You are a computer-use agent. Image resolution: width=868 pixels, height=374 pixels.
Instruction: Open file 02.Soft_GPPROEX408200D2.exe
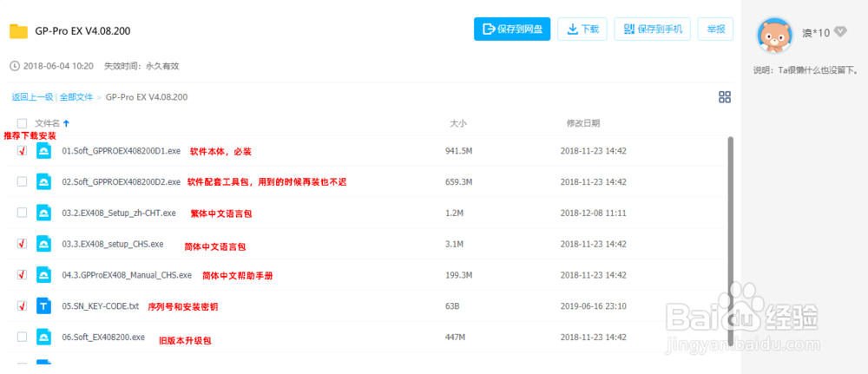(x=122, y=181)
